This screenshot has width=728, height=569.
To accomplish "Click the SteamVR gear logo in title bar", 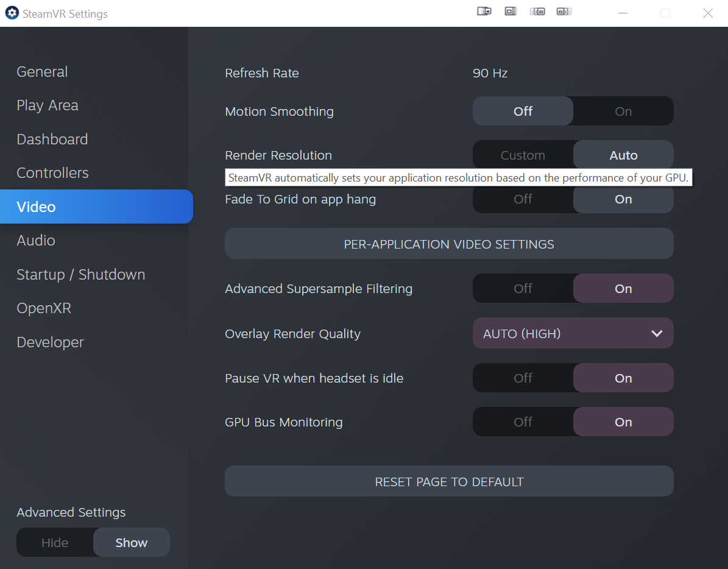I will [x=12, y=13].
